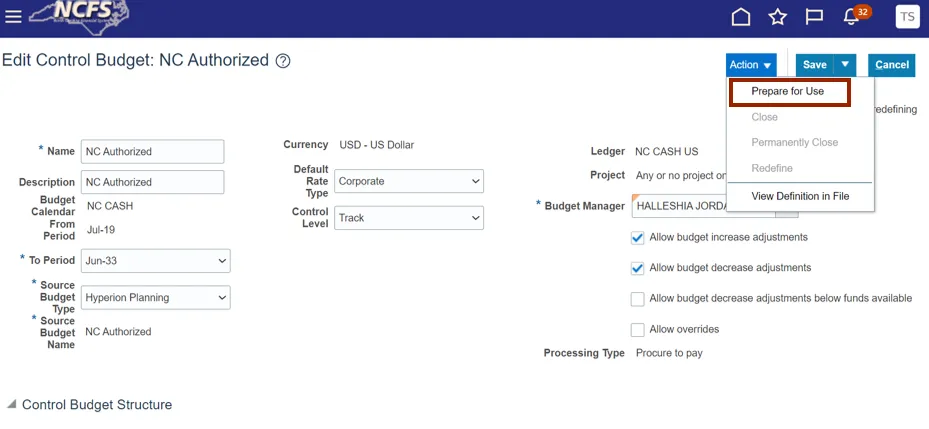View notifications bell with 32 badge

[853, 17]
